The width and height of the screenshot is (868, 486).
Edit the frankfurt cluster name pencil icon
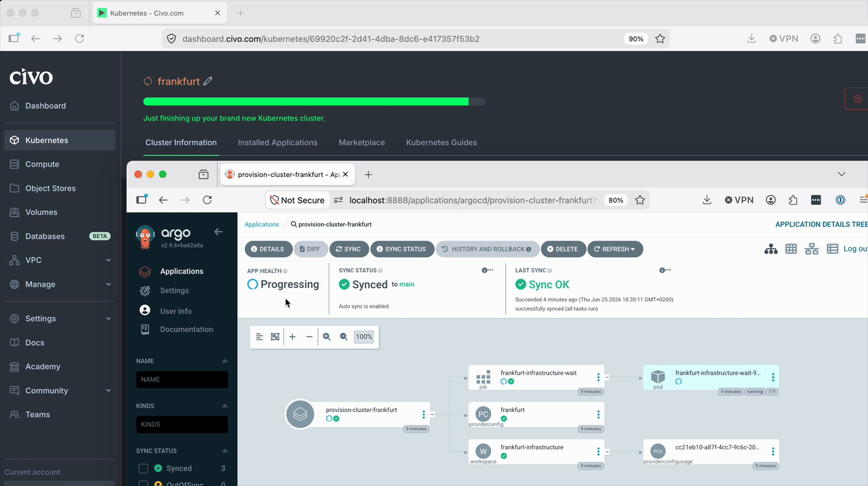click(x=208, y=81)
